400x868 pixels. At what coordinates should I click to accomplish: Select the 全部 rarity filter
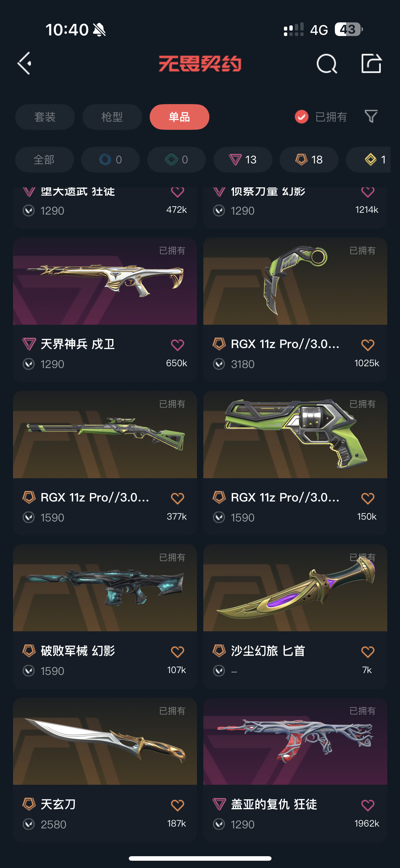click(x=44, y=160)
